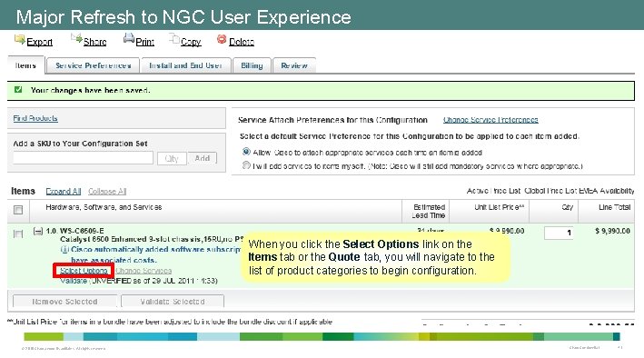Image resolution: width=644 pixels, height=358 pixels.
Task: Switch to the Items tab
Action: (x=25, y=65)
